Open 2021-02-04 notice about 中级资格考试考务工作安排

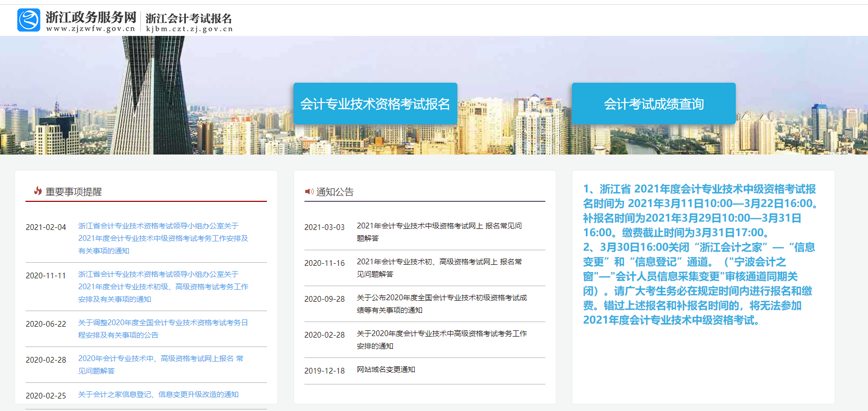[163, 238]
